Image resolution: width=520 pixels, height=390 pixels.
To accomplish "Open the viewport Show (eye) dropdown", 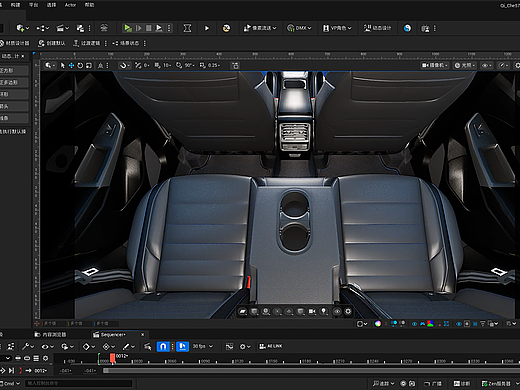I will pyautogui.click(x=486, y=65).
